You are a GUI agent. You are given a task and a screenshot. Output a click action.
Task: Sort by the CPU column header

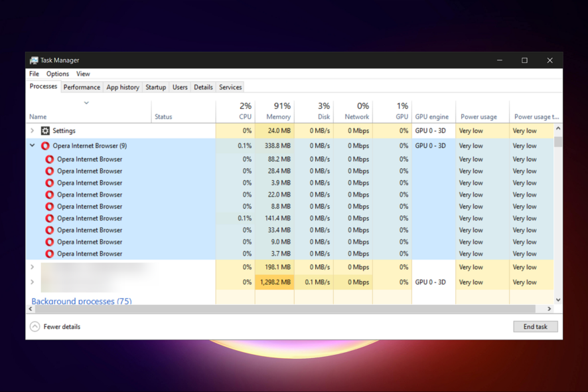pos(236,112)
